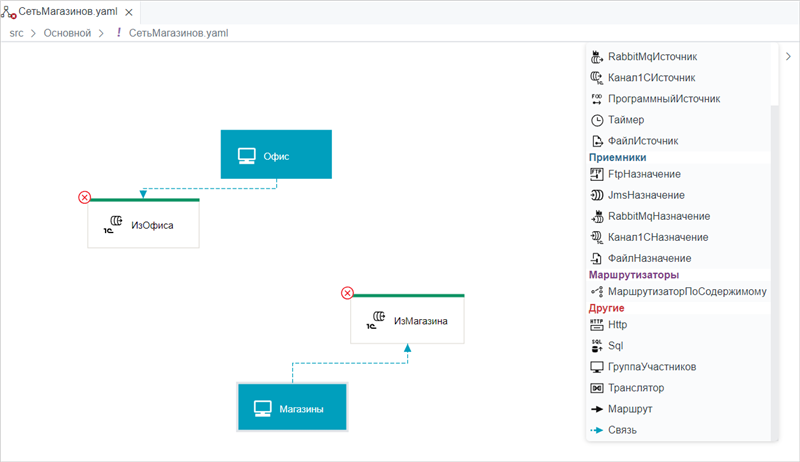Choose the Sql element icon

pyautogui.click(x=596, y=346)
